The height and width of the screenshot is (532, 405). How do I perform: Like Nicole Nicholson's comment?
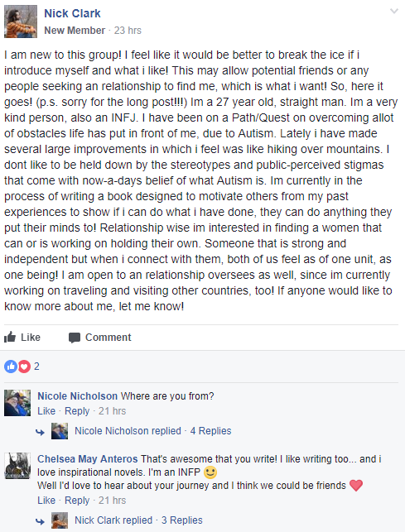46,411
